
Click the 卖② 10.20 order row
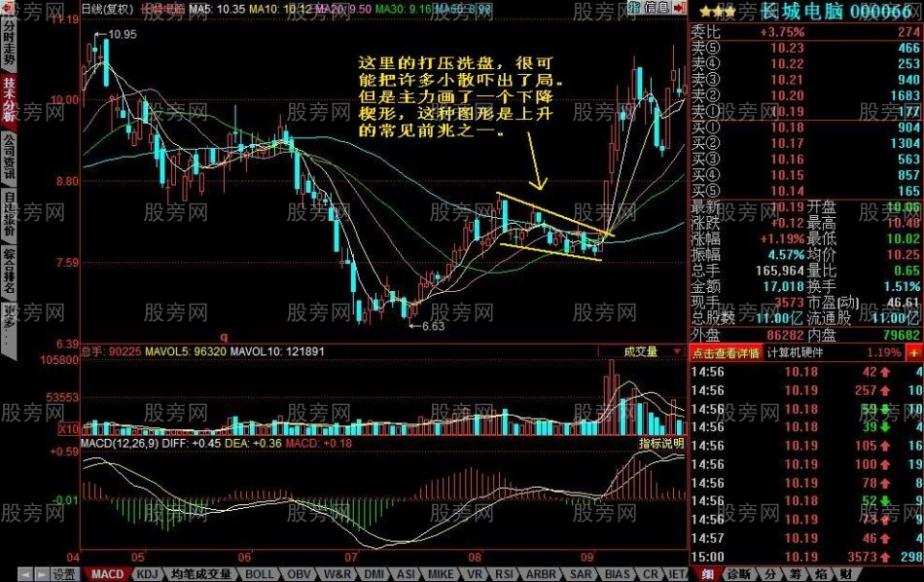[805, 95]
